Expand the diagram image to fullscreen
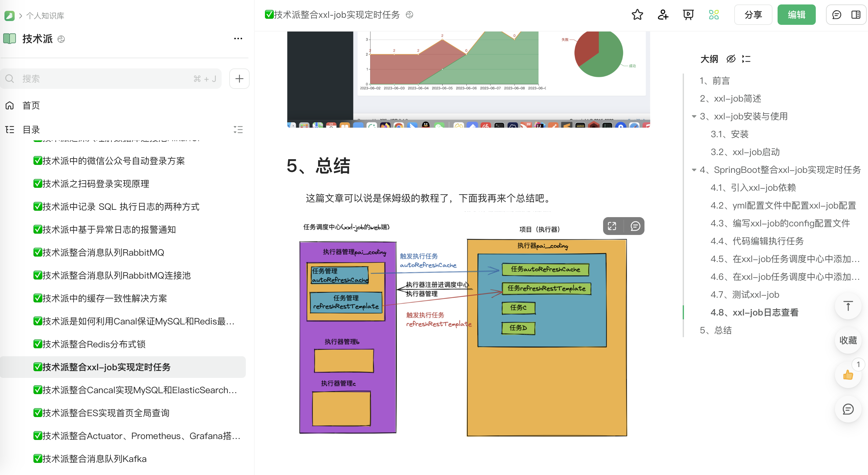Screen dimensions: 868x475 612,226
